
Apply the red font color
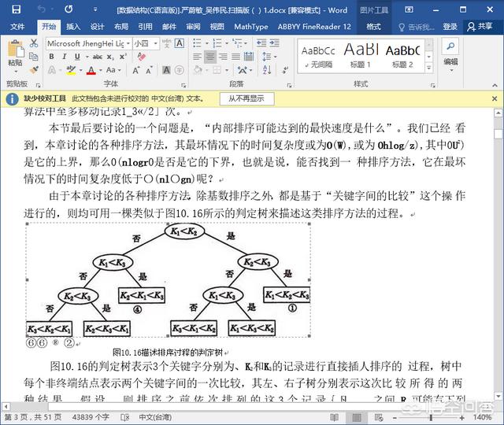tap(91, 70)
